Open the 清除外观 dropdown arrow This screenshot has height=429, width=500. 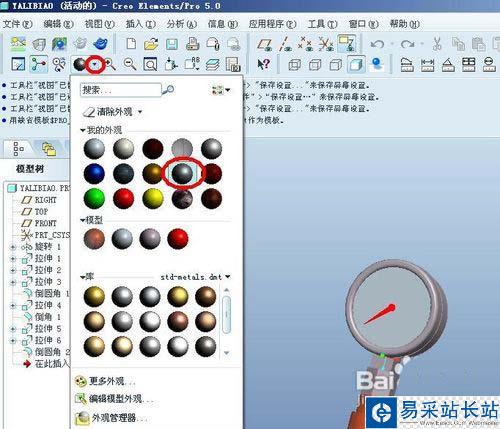[140, 112]
